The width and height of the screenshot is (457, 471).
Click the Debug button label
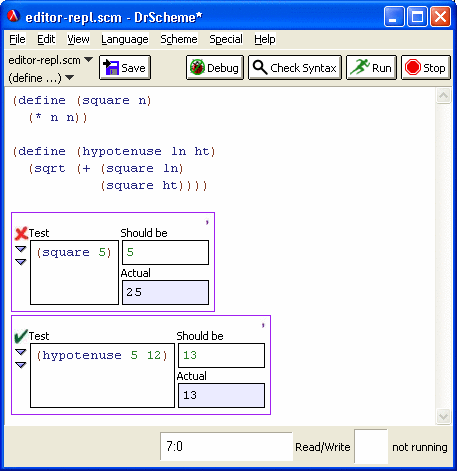223,68
